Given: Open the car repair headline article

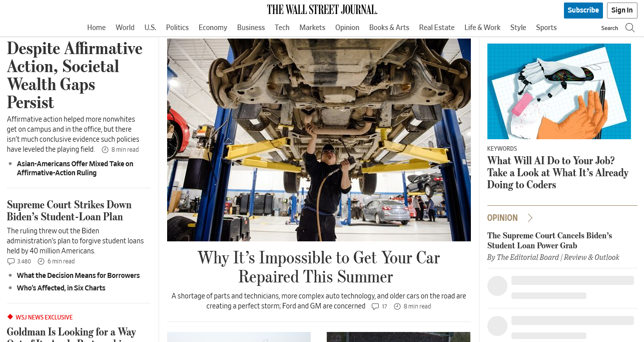Looking at the screenshot, I should pyautogui.click(x=319, y=267).
